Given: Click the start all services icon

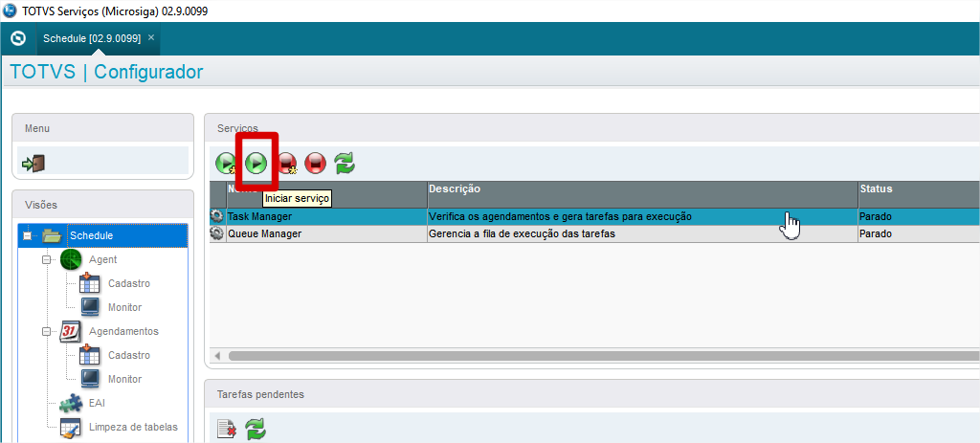Looking at the screenshot, I should tap(226, 164).
